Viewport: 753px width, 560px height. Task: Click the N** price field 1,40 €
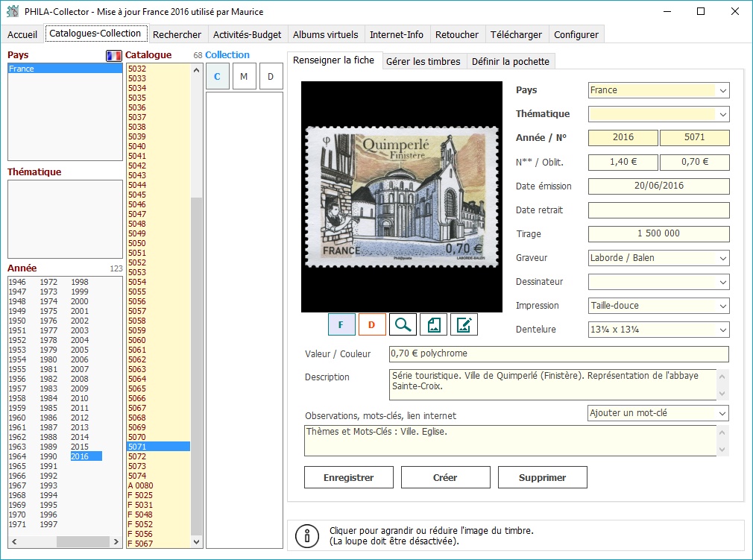tap(623, 162)
